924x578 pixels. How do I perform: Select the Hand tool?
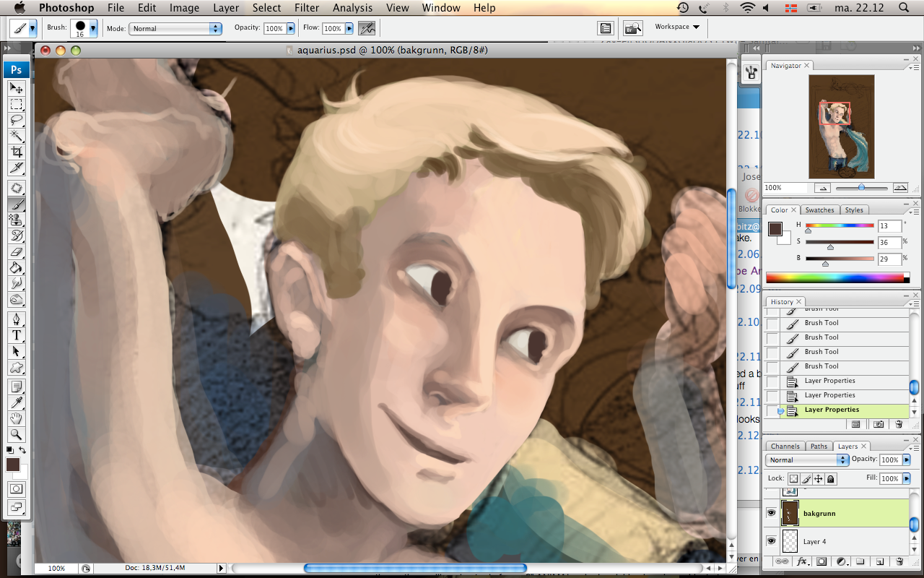point(17,418)
